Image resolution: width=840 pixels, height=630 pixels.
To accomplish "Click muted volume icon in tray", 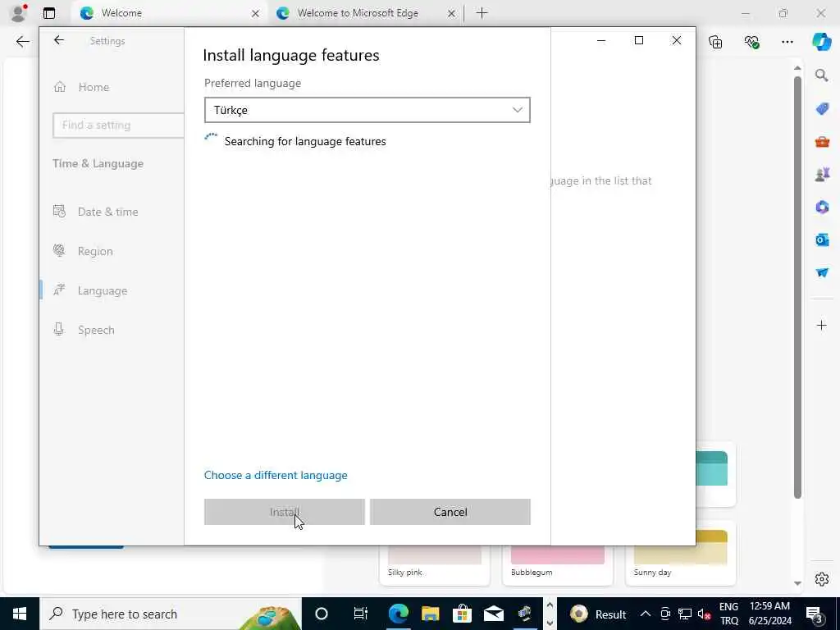I will [x=704, y=614].
